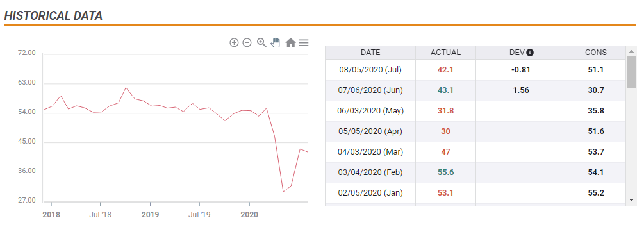Screen dimensions: 644x243
Task: Click the 54.00 y-axis label
Action: [x=26, y=112]
